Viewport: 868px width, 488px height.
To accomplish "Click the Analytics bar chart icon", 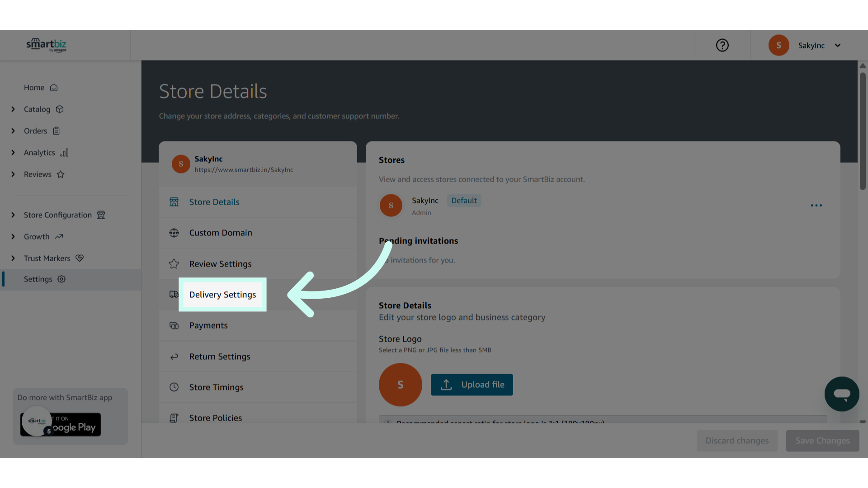I will pos(65,153).
